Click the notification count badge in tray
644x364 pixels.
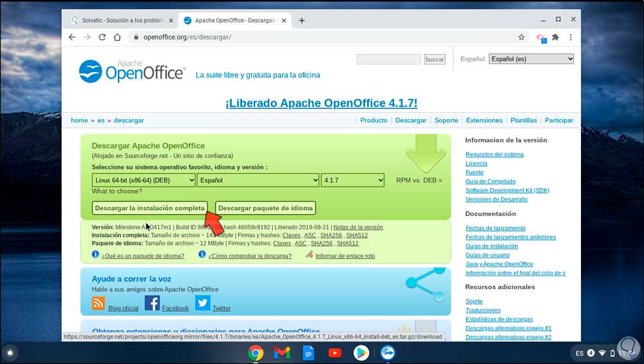[591, 353]
